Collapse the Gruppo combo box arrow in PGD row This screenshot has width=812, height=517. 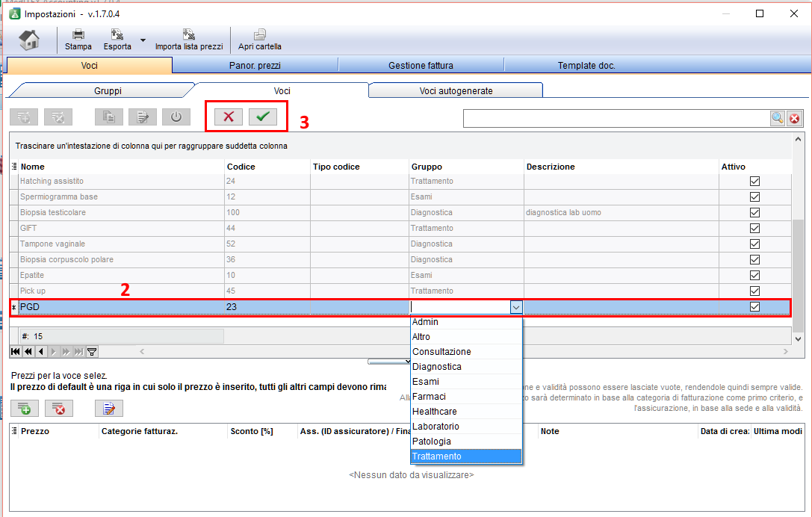coord(515,307)
